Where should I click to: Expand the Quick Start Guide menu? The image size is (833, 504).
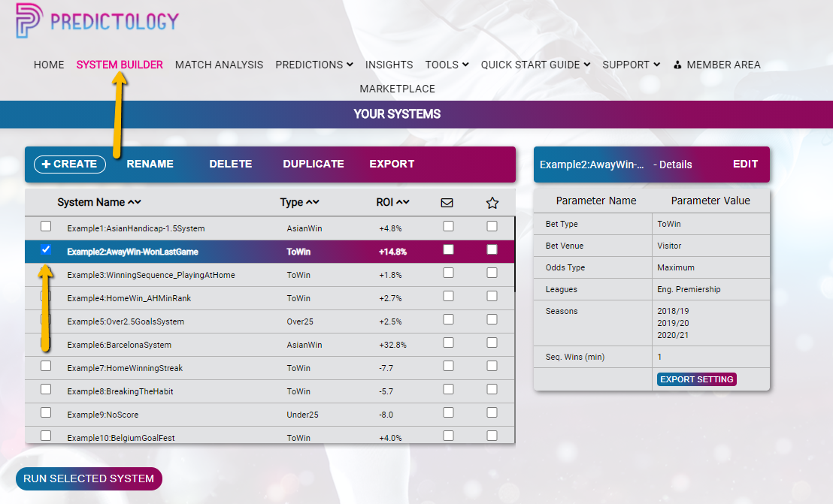point(535,65)
